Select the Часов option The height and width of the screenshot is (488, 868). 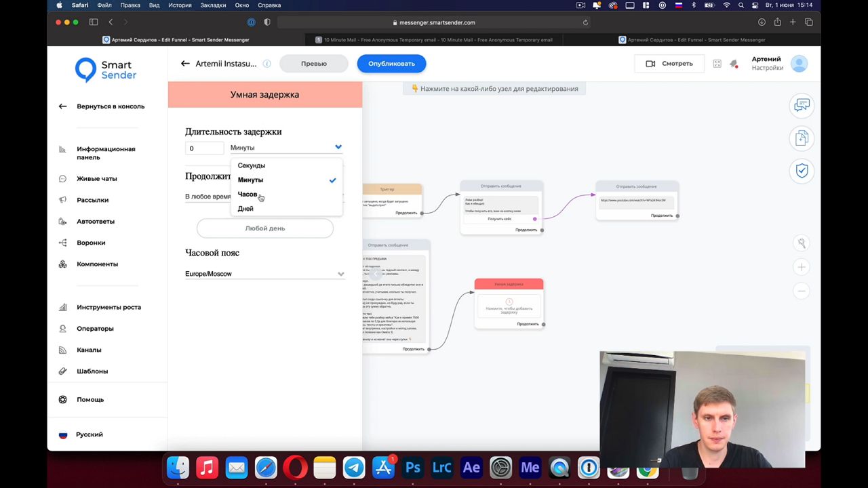(x=248, y=195)
